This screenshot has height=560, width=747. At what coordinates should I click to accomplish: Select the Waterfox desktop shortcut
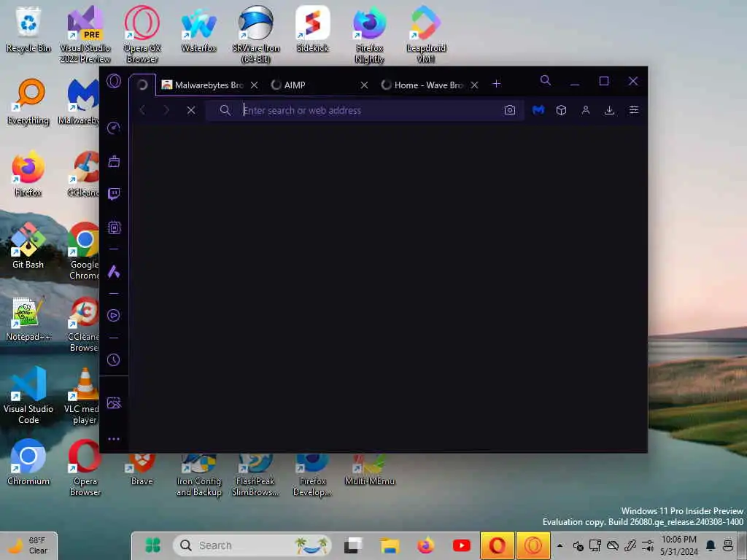pos(198,28)
